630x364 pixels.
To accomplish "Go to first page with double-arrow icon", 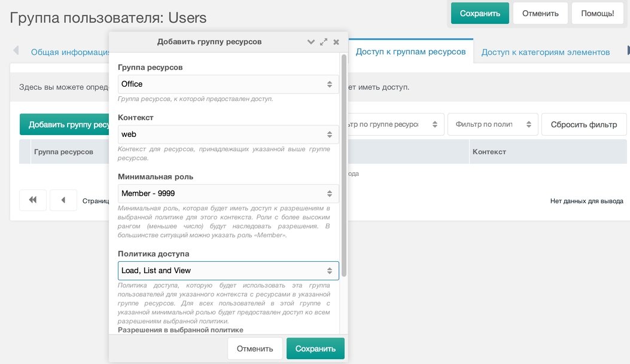I will point(33,200).
